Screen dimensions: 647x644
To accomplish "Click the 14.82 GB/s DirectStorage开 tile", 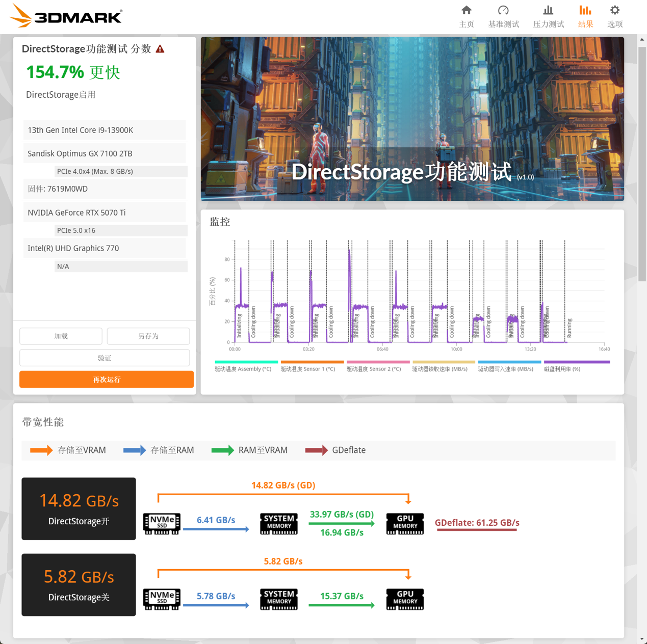I will coord(79,508).
